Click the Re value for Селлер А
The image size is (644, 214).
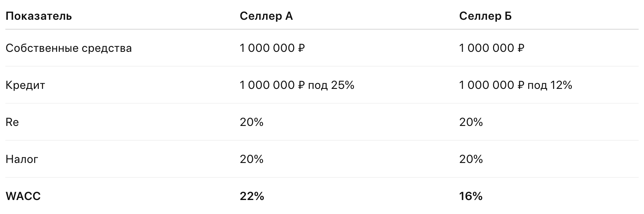(x=251, y=122)
